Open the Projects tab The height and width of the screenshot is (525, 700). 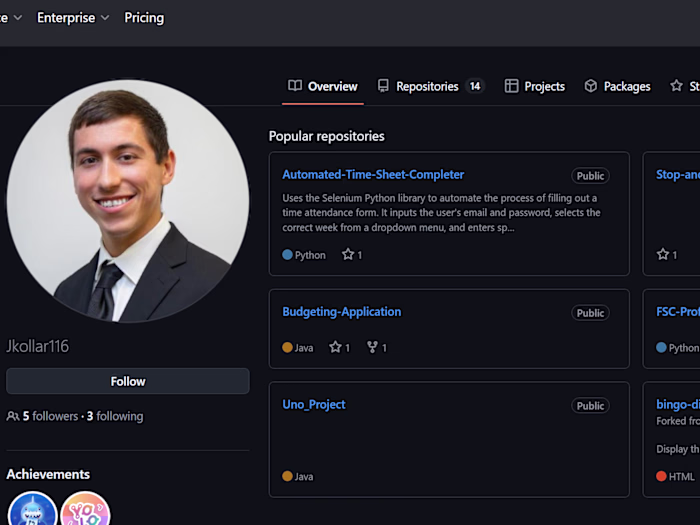(x=534, y=86)
